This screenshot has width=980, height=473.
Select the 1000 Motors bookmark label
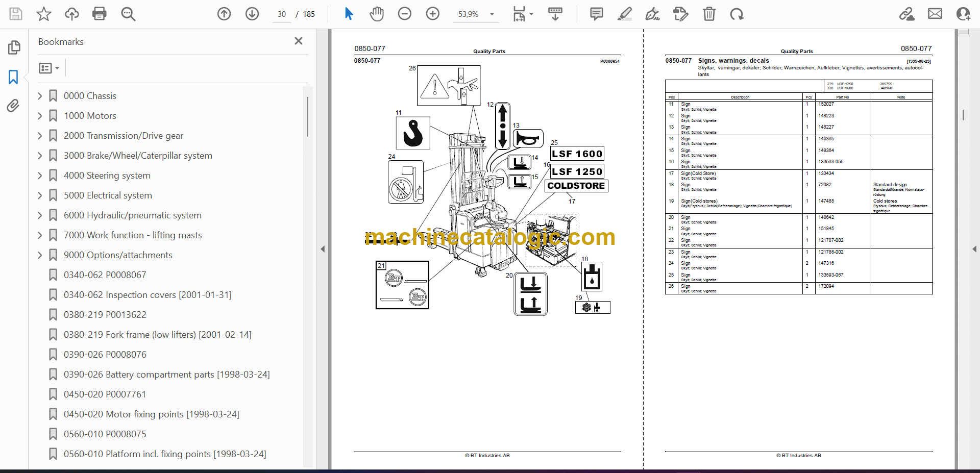click(x=90, y=116)
